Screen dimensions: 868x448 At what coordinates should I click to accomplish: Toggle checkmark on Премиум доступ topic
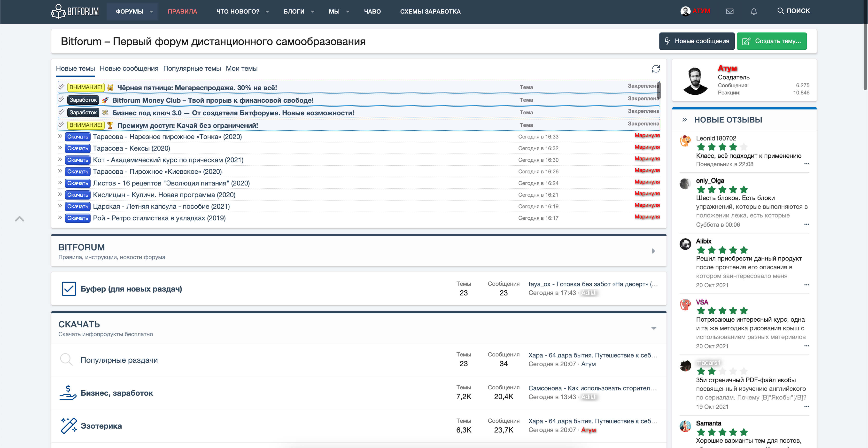coord(61,125)
